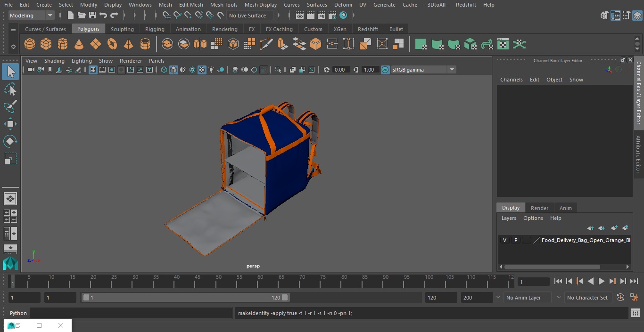Open the Edit Mesh menu
Viewport: 644px width, 332px height.
coord(191,5)
